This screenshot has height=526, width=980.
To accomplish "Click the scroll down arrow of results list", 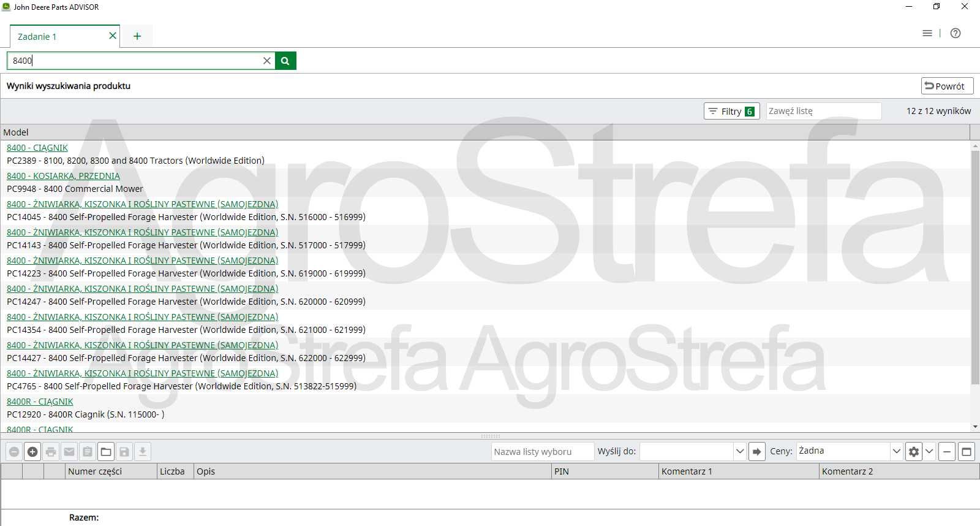I will [x=975, y=427].
